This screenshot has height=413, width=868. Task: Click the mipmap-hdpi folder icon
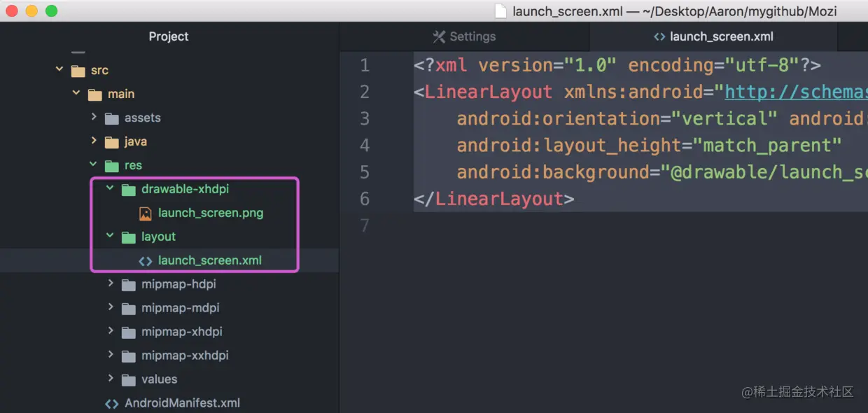[x=128, y=285]
